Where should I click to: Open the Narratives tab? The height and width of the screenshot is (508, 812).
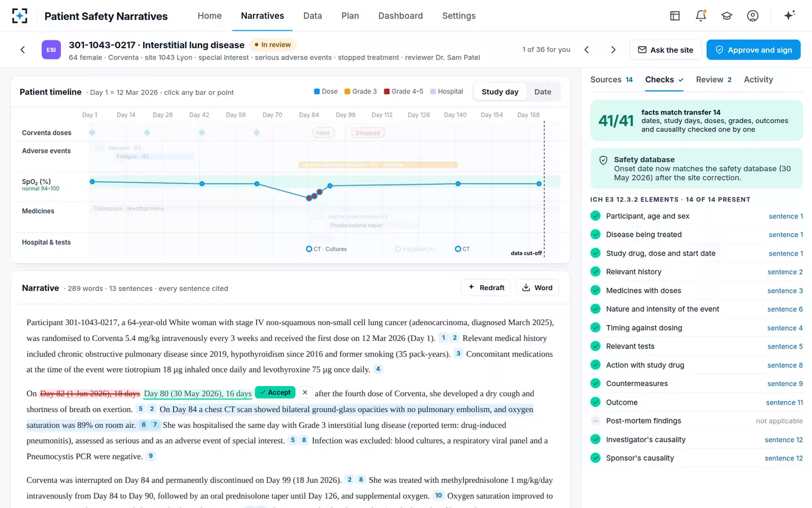pyautogui.click(x=262, y=16)
